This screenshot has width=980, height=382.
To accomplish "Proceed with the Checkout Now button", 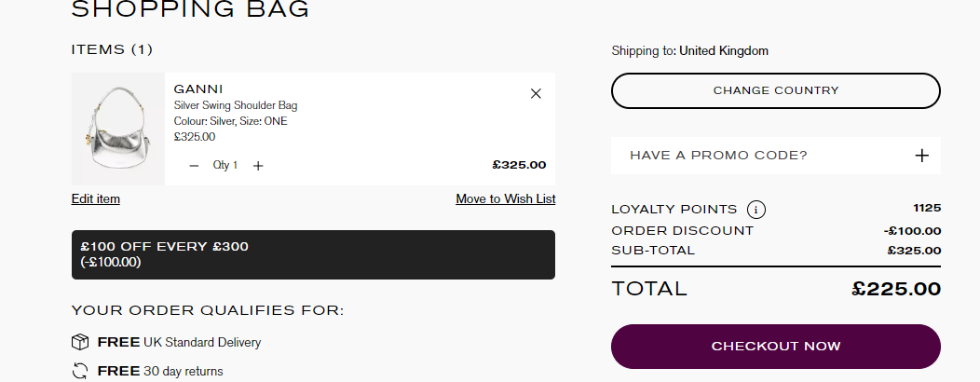I will (x=775, y=347).
